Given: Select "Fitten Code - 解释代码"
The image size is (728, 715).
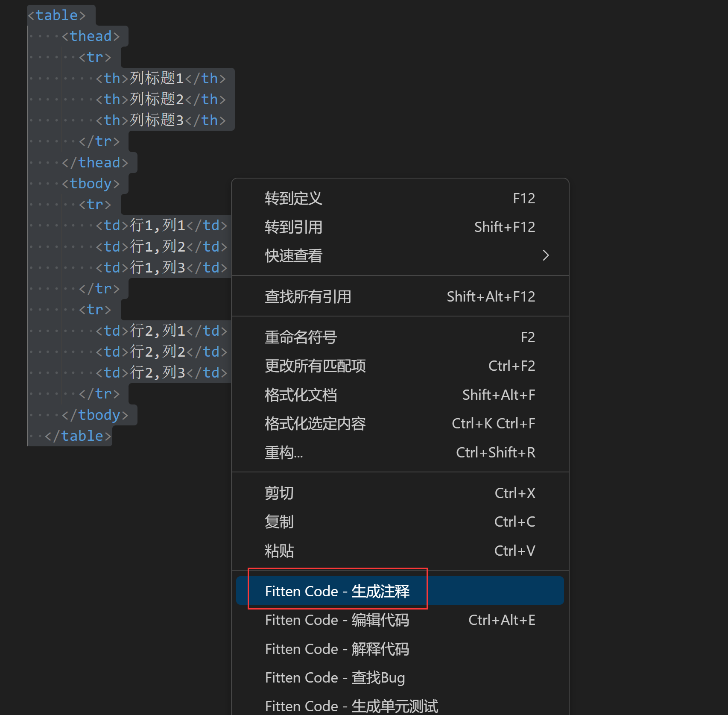Looking at the screenshot, I should [337, 649].
